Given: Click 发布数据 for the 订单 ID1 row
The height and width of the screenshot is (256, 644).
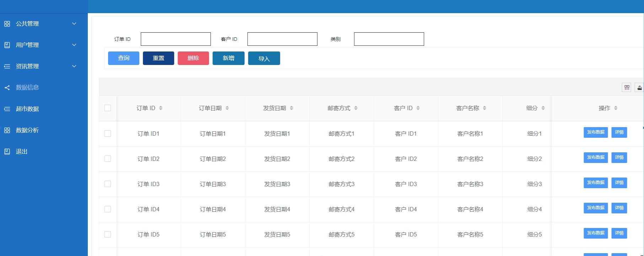Looking at the screenshot, I should pyautogui.click(x=596, y=132).
